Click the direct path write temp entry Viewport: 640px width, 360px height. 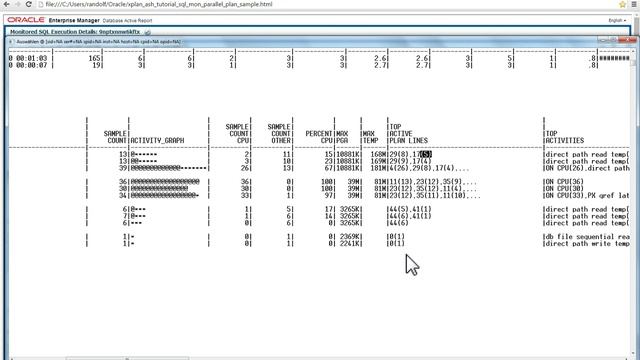[587, 243]
